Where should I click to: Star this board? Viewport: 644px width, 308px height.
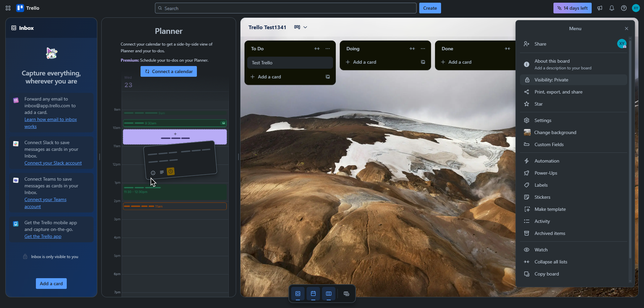(574, 104)
